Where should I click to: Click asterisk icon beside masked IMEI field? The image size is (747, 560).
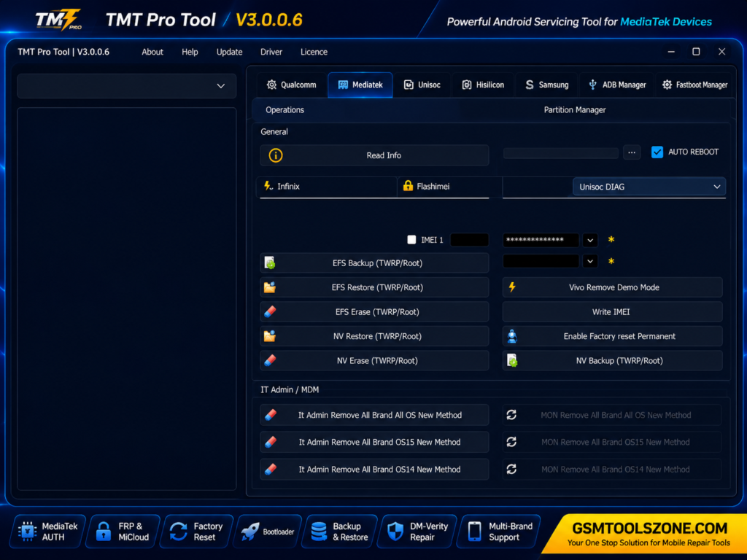point(611,239)
